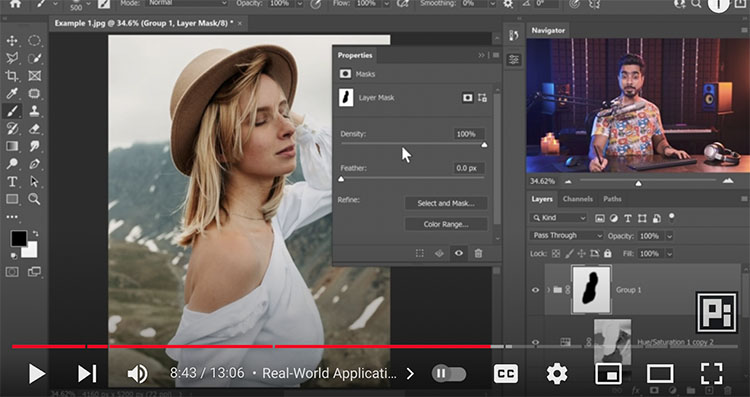Toggle Lock all padlock icon
Screen dimensions: 750x397
click(607, 254)
